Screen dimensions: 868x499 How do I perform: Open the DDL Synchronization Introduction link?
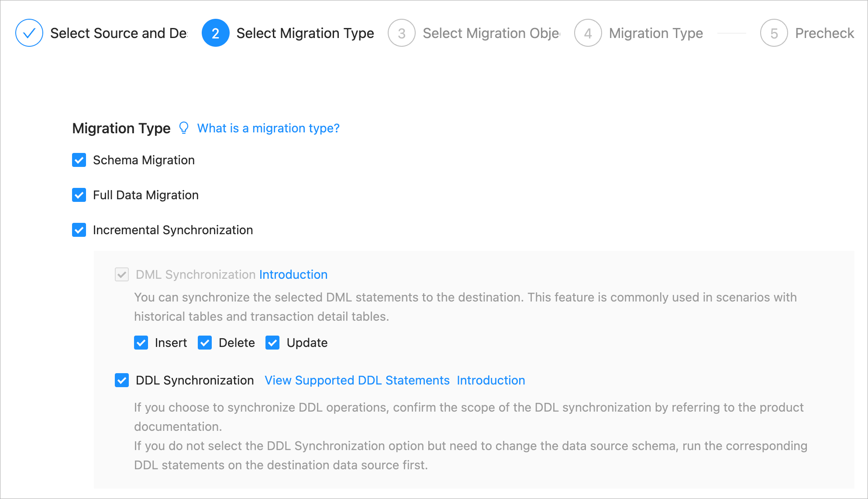[x=491, y=380]
